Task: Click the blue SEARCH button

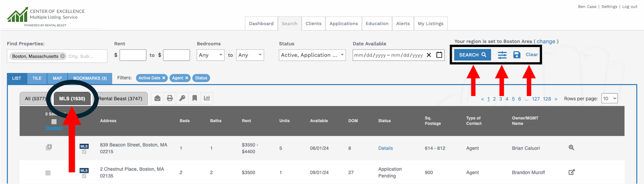Action: pos(473,55)
